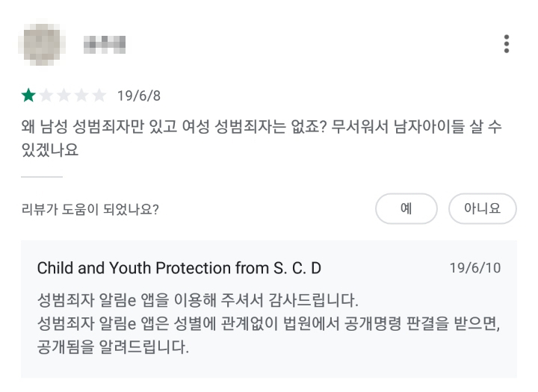Click reply's final line 공개됨을 알려드립니다
This screenshot has width=538, height=392.
pos(114,346)
